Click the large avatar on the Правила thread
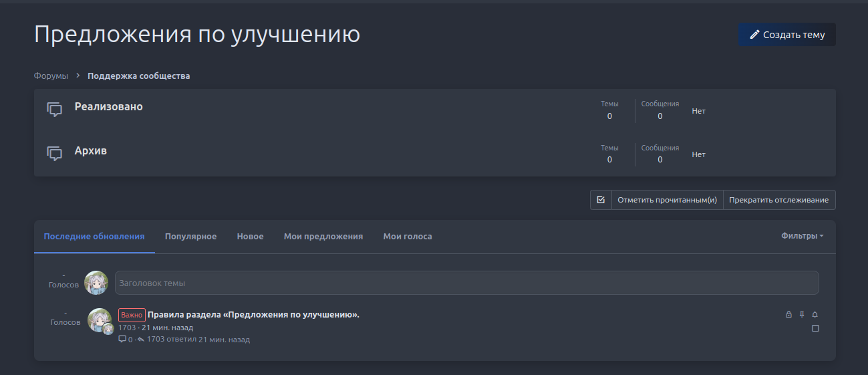The image size is (868, 375). [x=100, y=320]
